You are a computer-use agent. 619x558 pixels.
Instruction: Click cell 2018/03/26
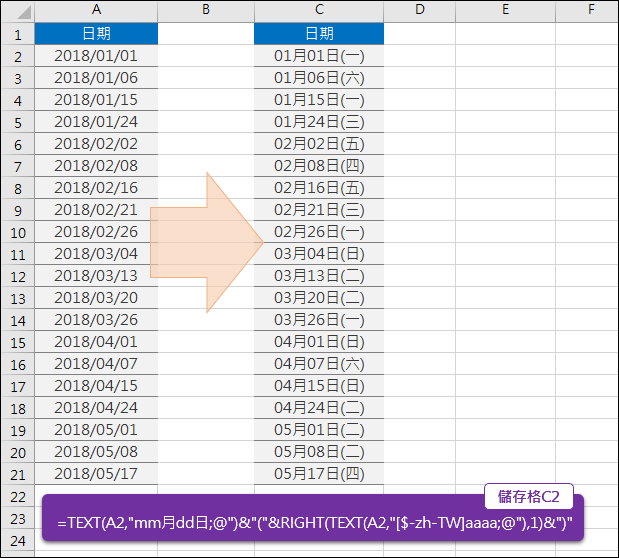(96, 319)
